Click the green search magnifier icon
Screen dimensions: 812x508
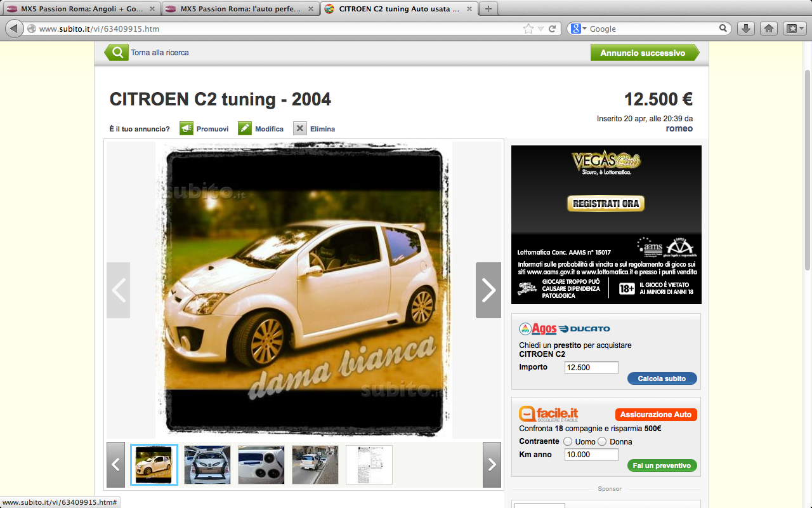(x=116, y=53)
